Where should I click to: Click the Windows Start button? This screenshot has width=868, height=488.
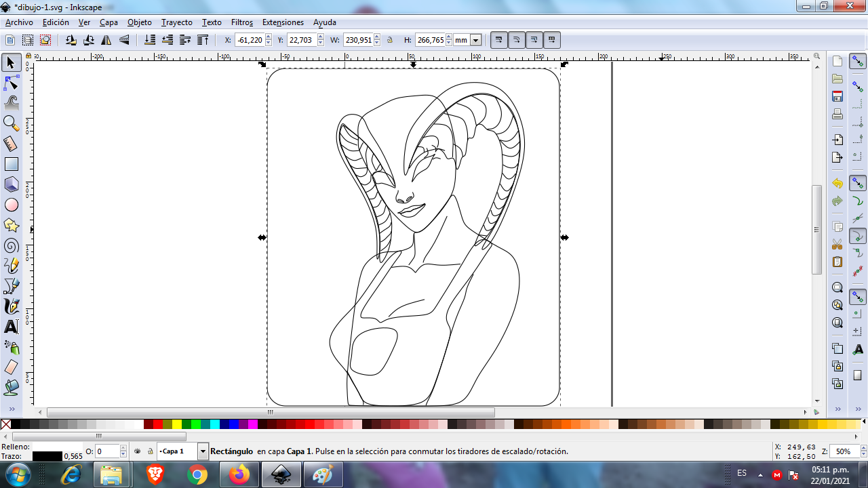pyautogui.click(x=18, y=474)
